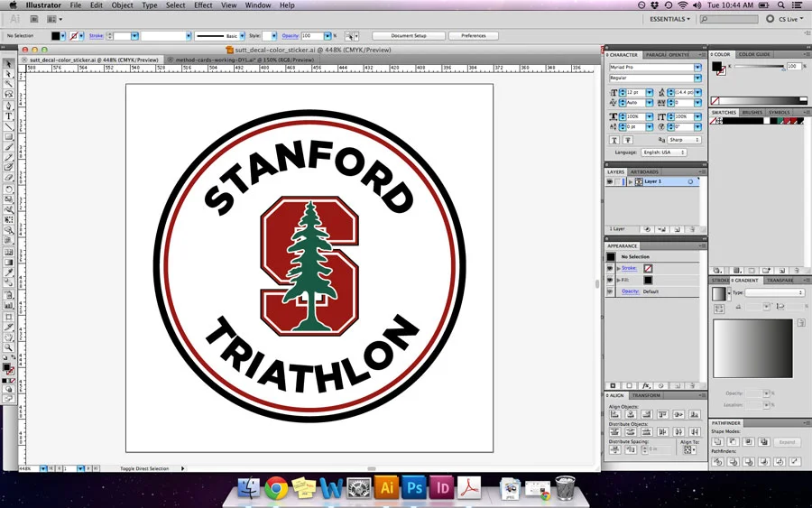Select the Rotate tool
Viewport: 812px width, 508px height.
click(8, 188)
